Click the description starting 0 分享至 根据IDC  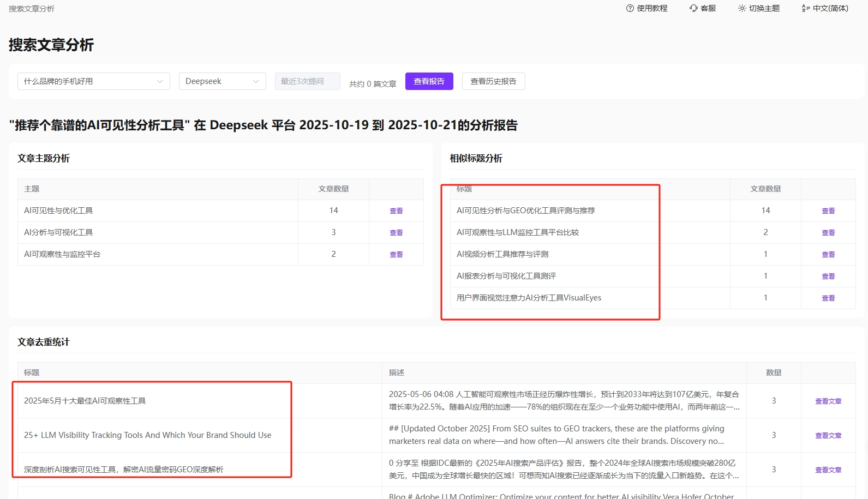(564, 470)
